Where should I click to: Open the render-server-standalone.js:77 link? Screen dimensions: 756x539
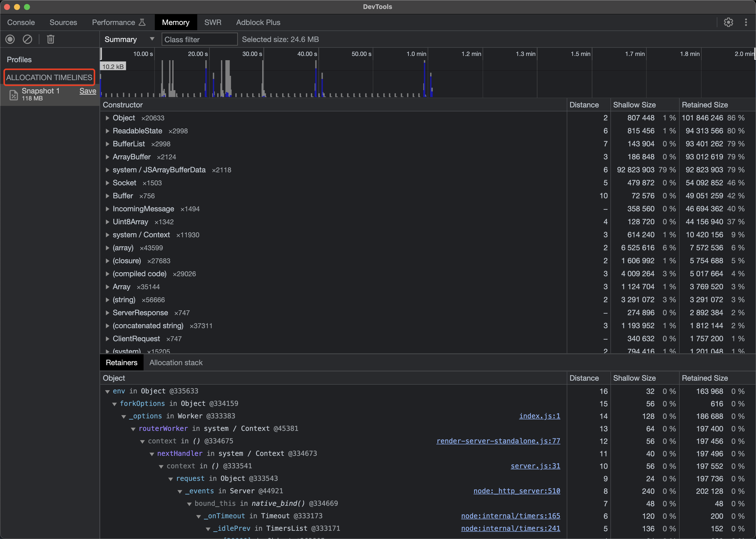pos(498,441)
